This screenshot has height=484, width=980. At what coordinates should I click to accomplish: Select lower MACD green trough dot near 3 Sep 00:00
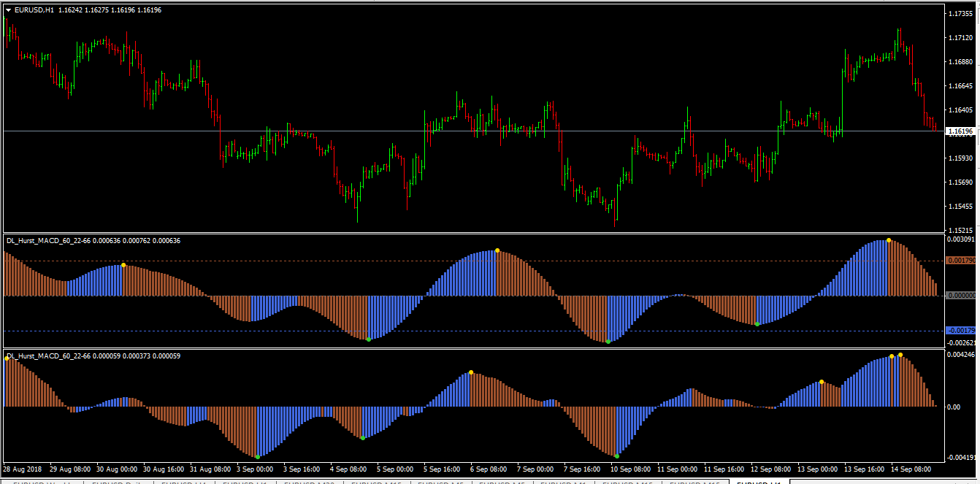tap(258, 457)
